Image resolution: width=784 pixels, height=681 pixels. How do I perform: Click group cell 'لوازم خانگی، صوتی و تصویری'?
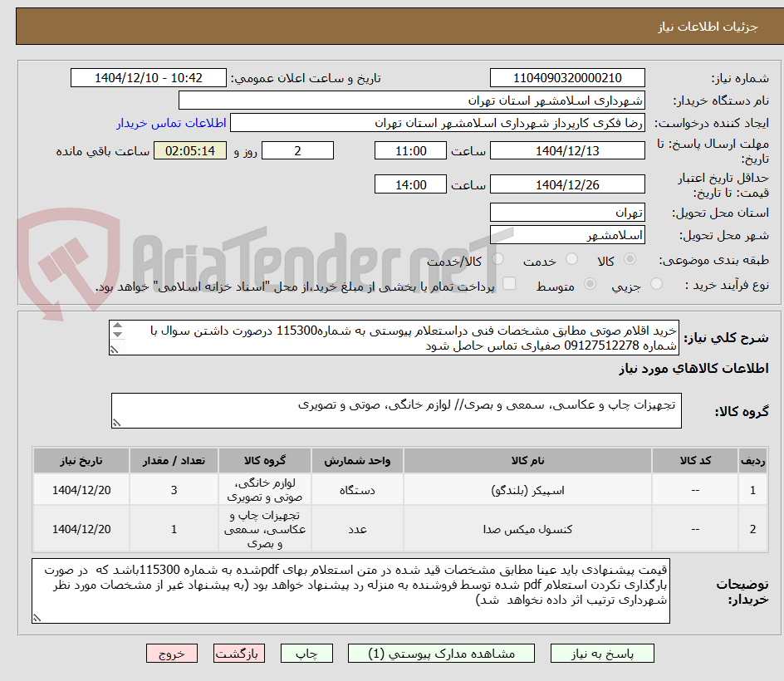265,490
